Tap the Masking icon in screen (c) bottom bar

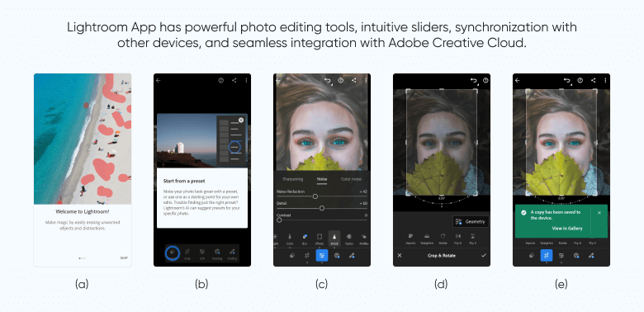point(337,255)
